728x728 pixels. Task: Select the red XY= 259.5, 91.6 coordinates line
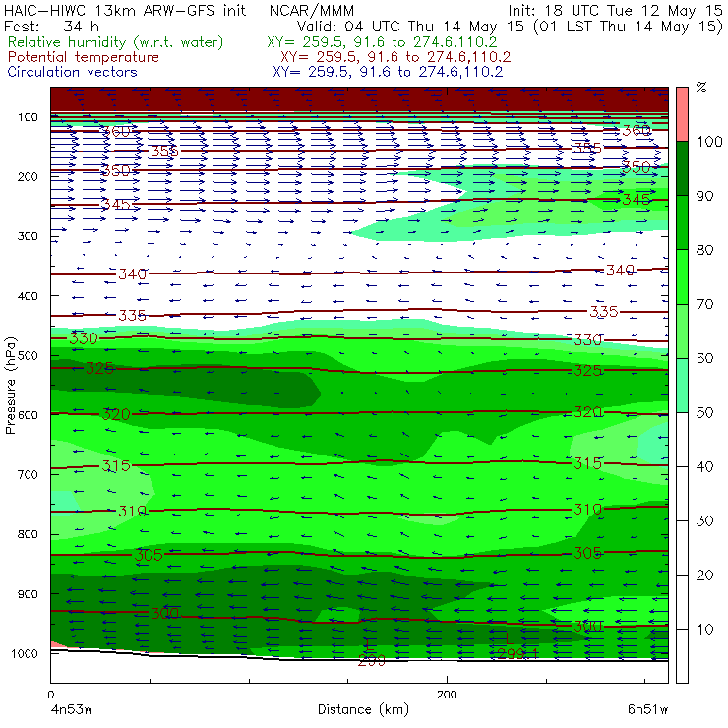click(x=395, y=57)
